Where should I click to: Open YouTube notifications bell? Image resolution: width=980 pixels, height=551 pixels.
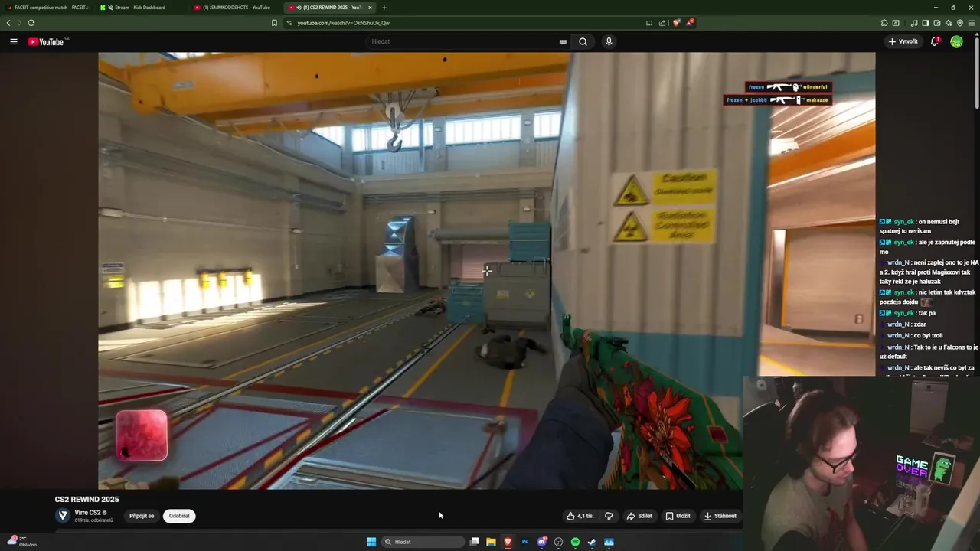click(x=935, y=41)
